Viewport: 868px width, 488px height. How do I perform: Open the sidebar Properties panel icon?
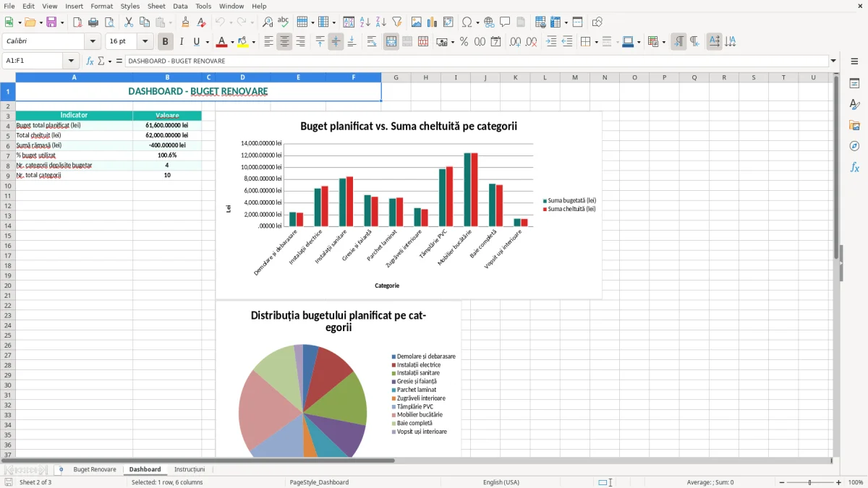coord(854,84)
